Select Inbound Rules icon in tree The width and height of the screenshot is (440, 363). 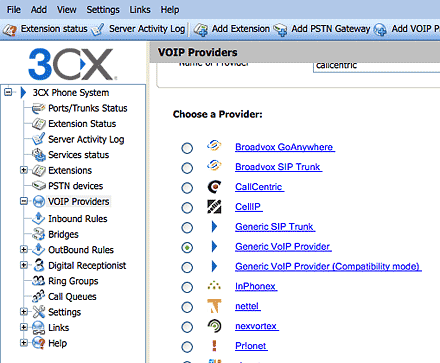[x=38, y=219]
